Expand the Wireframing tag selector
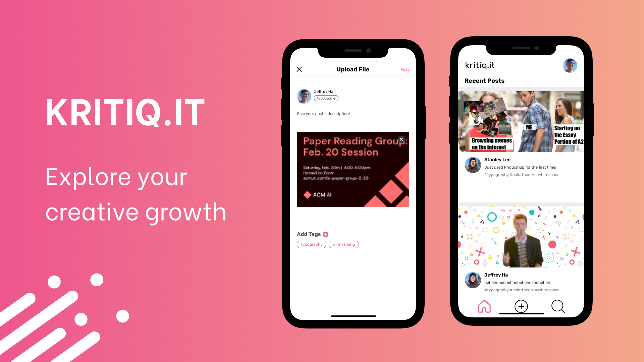The height and width of the screenshot is (362, 644). click(x=344, y=244)
